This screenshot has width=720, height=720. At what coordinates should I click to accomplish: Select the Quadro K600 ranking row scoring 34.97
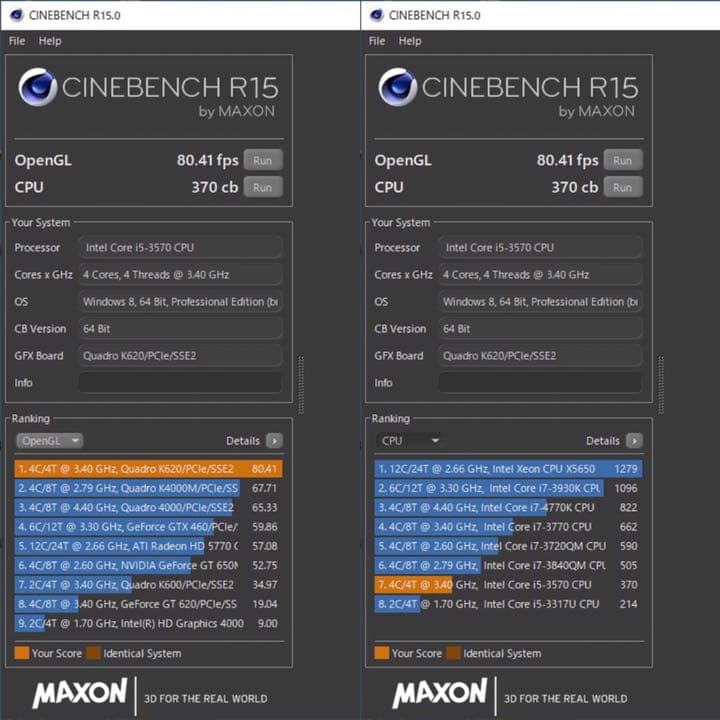148,585
